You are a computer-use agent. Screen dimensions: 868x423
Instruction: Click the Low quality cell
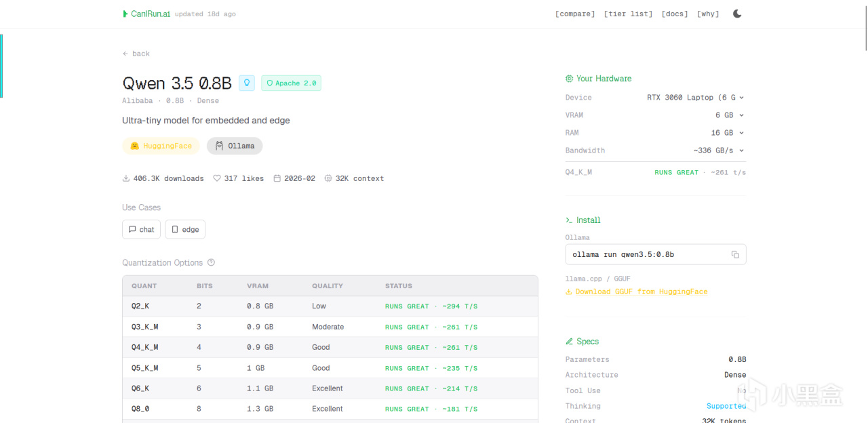[319, 306]
